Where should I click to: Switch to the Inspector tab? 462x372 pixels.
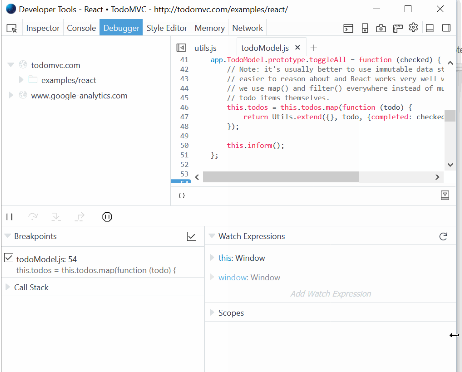[x=42, y=28]
